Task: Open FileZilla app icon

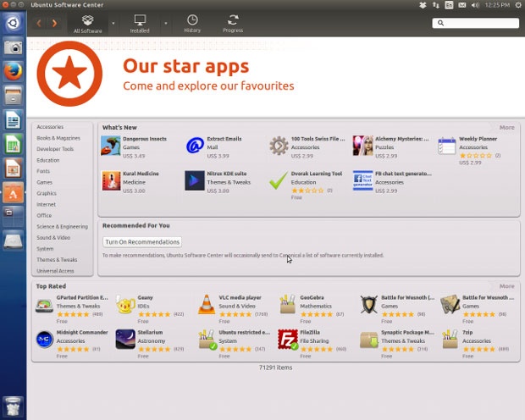Action: click(x=288, y=340)
